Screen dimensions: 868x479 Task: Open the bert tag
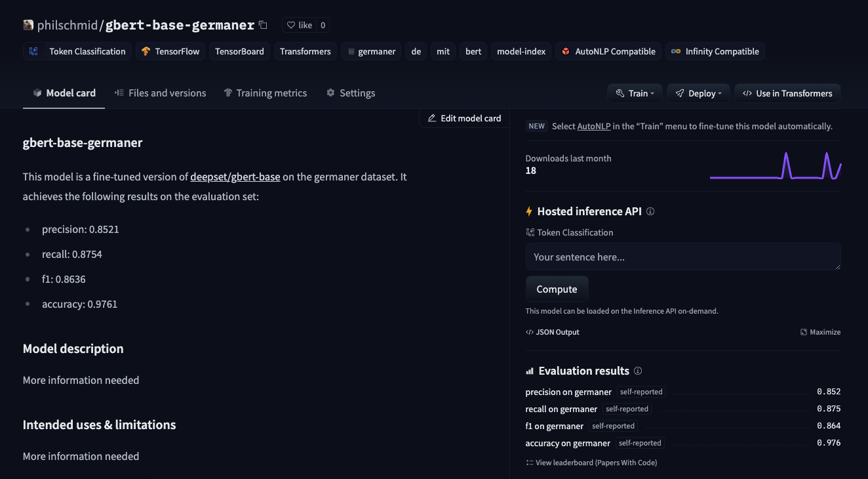click(473, 51)
